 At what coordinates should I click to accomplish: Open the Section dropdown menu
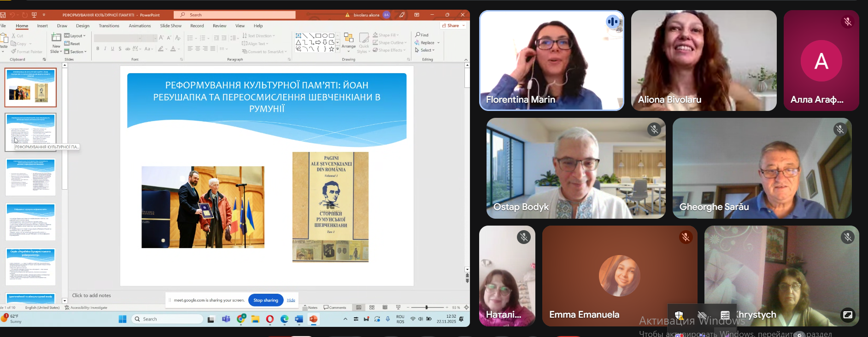[x=76, y=52]
